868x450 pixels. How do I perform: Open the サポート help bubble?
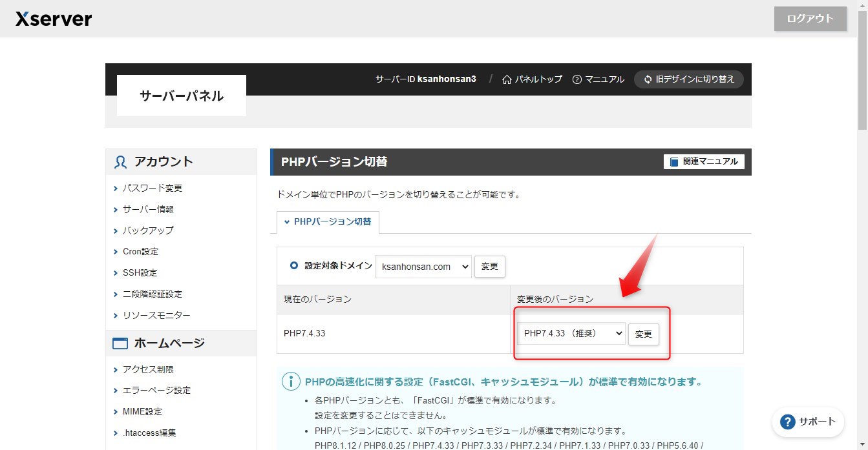tap(807, 422)
